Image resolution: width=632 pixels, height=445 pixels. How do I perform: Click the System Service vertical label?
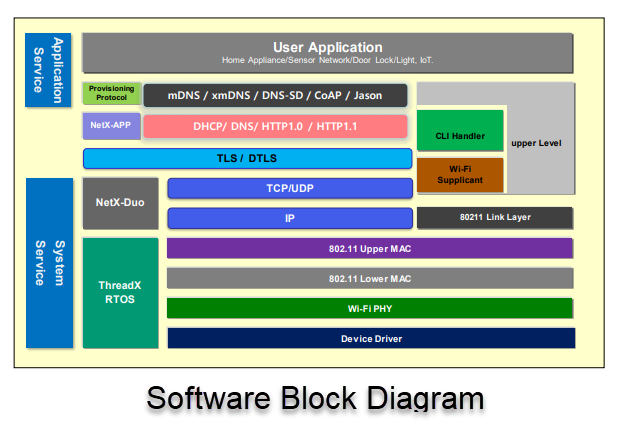(48, 262)
